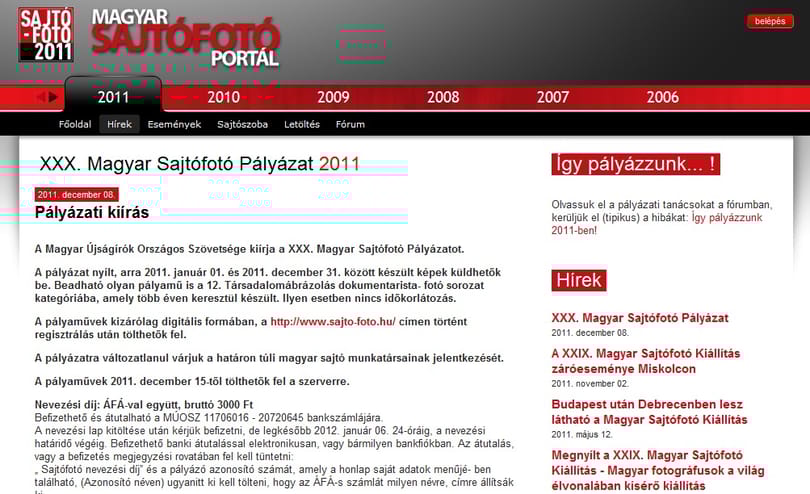The height and width of the screenshot is (494, 810).
Task: Open the Hírek menu item
Action: [119, 125]
